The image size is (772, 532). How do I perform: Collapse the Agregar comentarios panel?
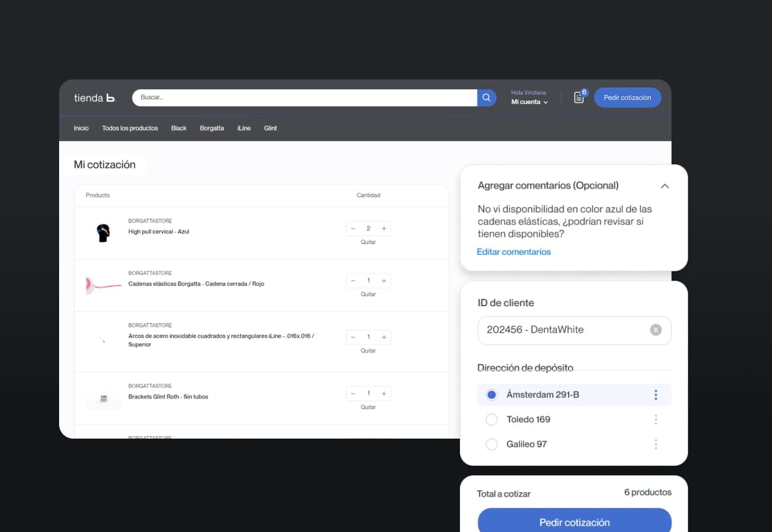[664, 186]
